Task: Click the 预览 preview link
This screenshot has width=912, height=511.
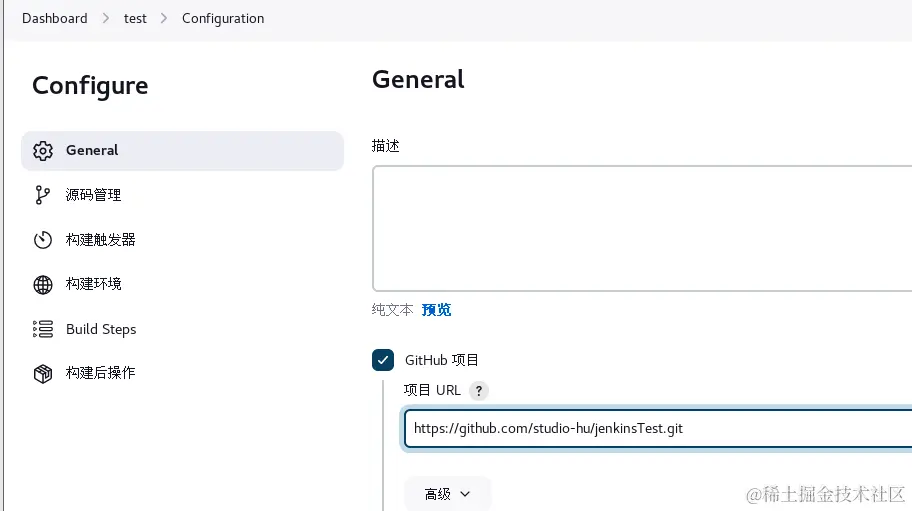Action: 436,310
